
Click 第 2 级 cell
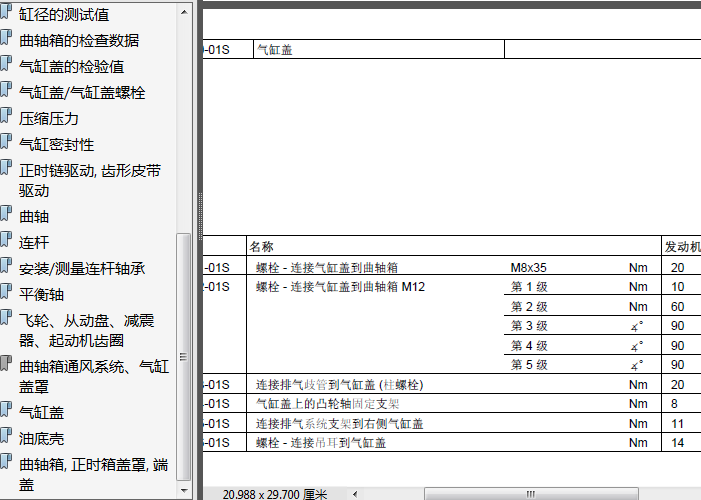click(x=529, y=306)
